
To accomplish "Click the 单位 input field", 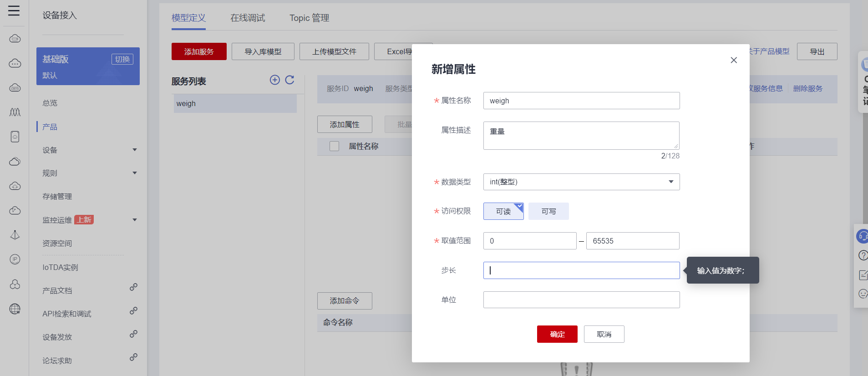I will click(581, 300).
